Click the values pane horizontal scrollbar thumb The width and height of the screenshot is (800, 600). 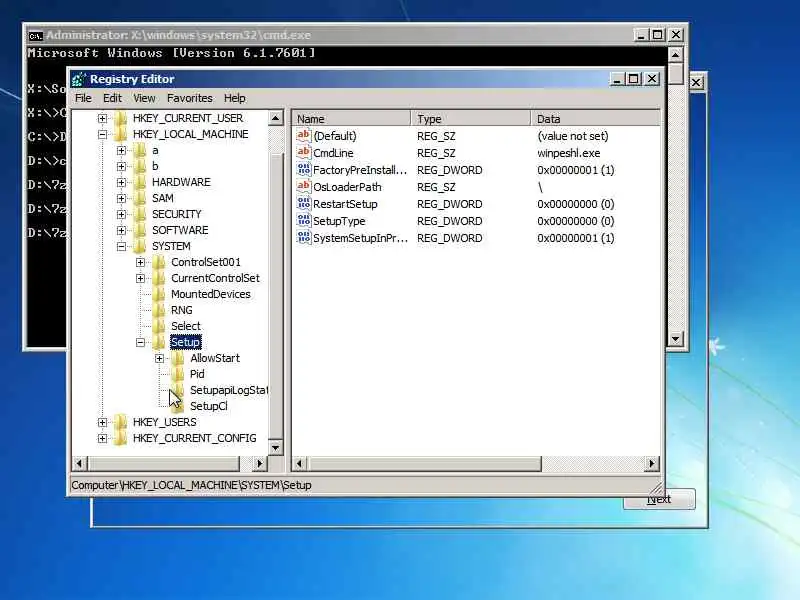click(424, 463)
